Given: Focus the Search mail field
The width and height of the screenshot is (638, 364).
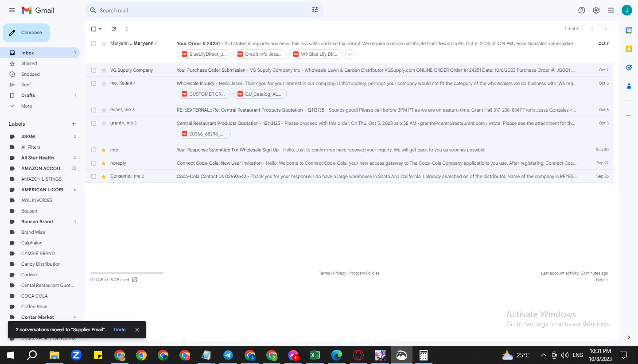Looking at the screenshot, I should pyautogui.click(x=204, y=10).
